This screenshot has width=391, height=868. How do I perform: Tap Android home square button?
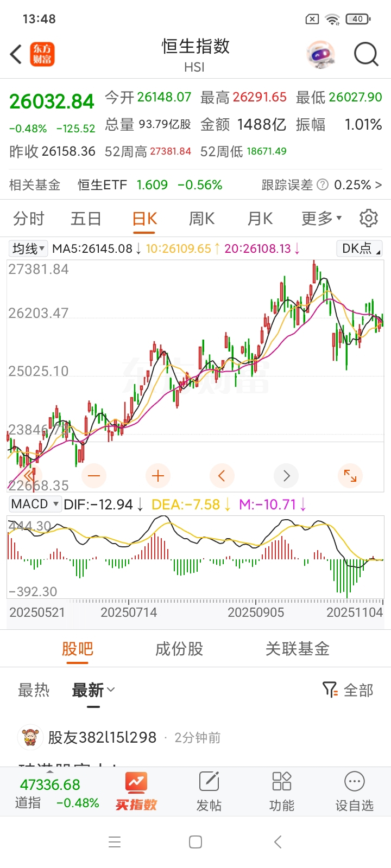(195, 842)
